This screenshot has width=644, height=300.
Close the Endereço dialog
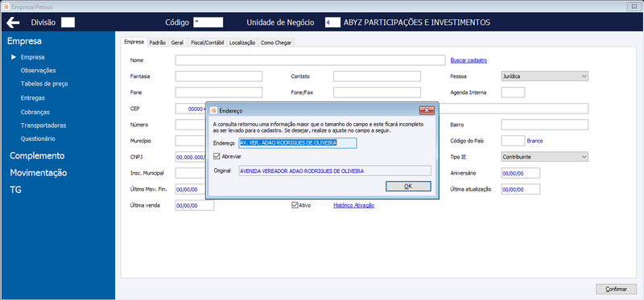click(x=427, y=110)
